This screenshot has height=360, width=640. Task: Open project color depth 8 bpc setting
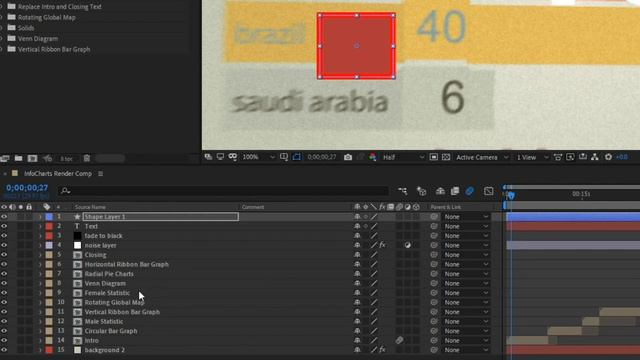66,159
